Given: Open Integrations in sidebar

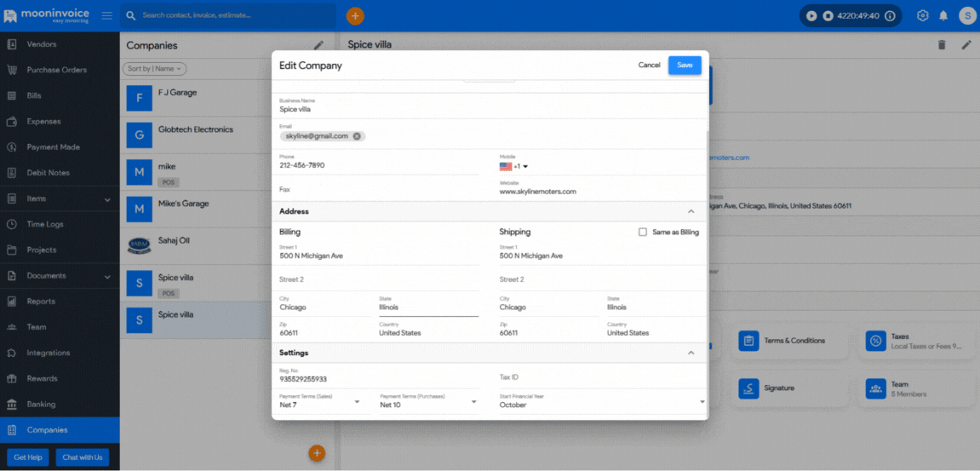Looking at the screenshot, I should 60,353.
